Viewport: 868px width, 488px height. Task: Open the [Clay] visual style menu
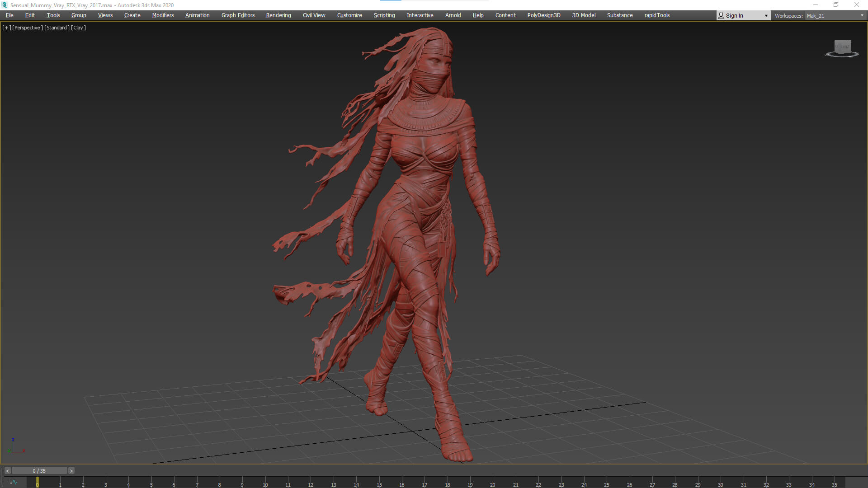tap(78, 28)
